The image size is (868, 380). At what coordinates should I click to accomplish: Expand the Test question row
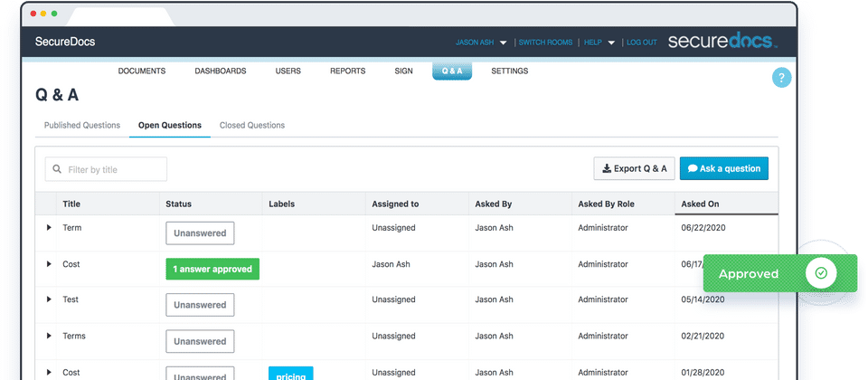click(49, 299)
